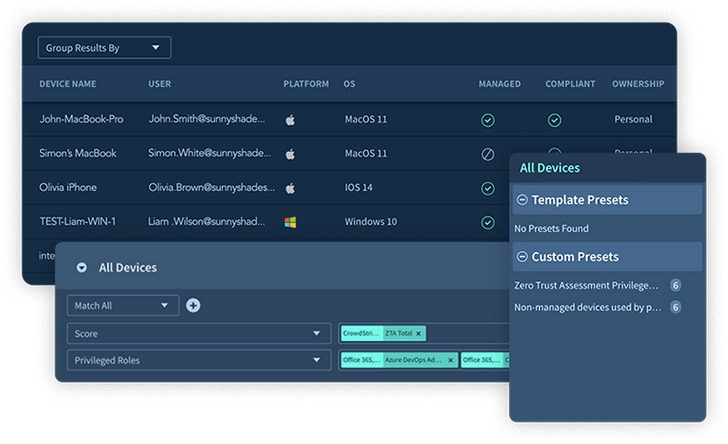The width and height of the screenshot is (728, 444).
Task: Expand the Privileged Roles dropdown
Action: 198,360
